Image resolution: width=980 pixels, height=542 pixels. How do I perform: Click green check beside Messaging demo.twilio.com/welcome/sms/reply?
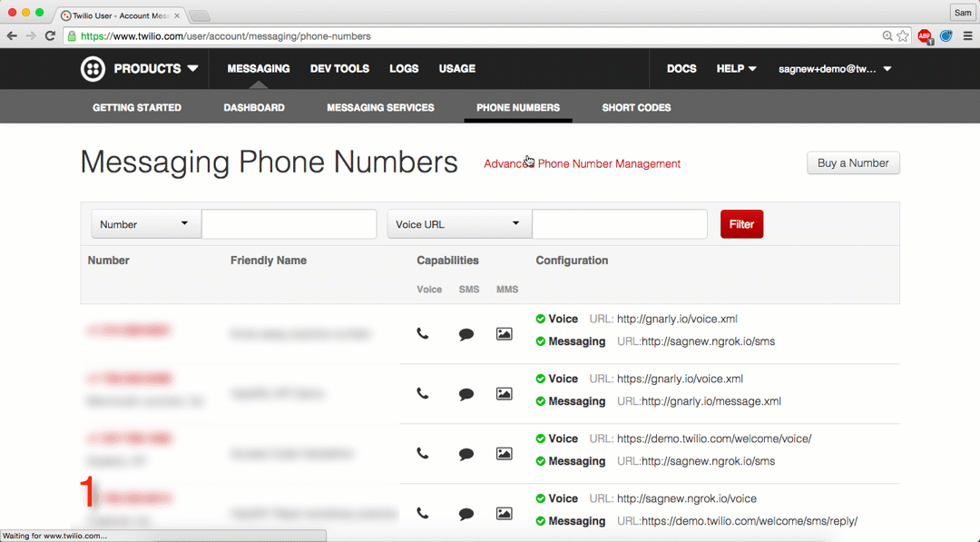[x=541, y=521]
